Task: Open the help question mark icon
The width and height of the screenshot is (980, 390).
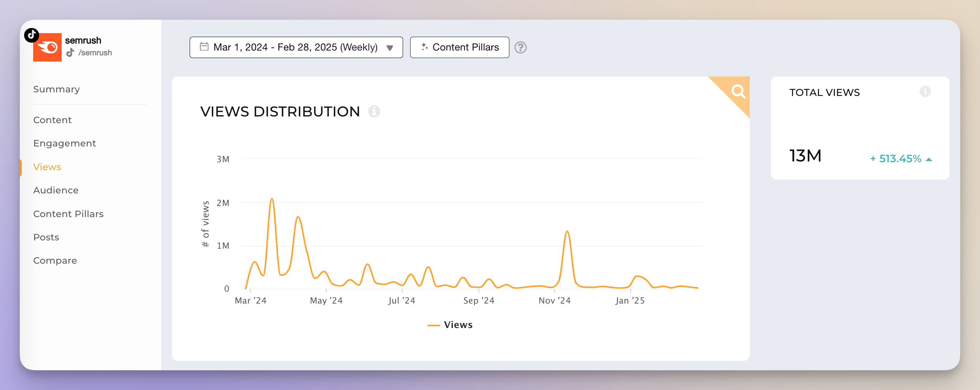Action: 520,47
